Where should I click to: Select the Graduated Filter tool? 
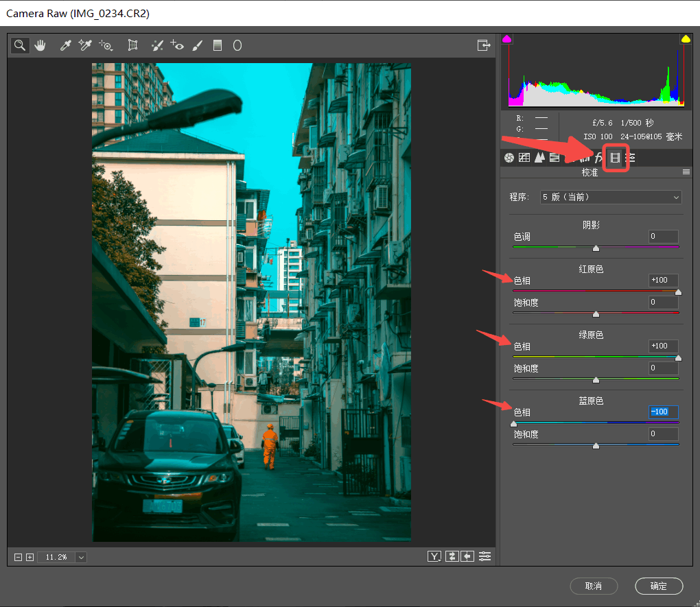coord(218,46)
